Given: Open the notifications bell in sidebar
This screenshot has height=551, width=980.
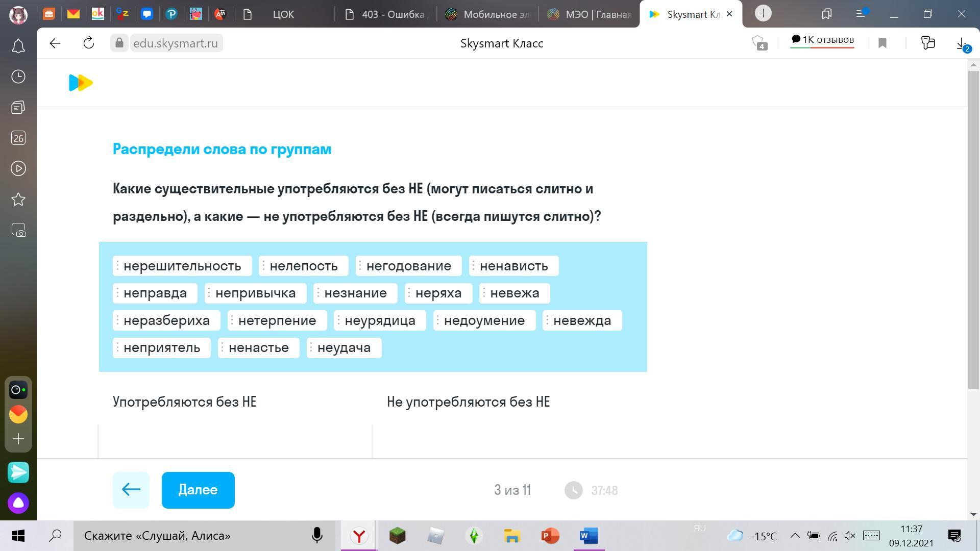Looking at the screenshot, I should (18, 46).
